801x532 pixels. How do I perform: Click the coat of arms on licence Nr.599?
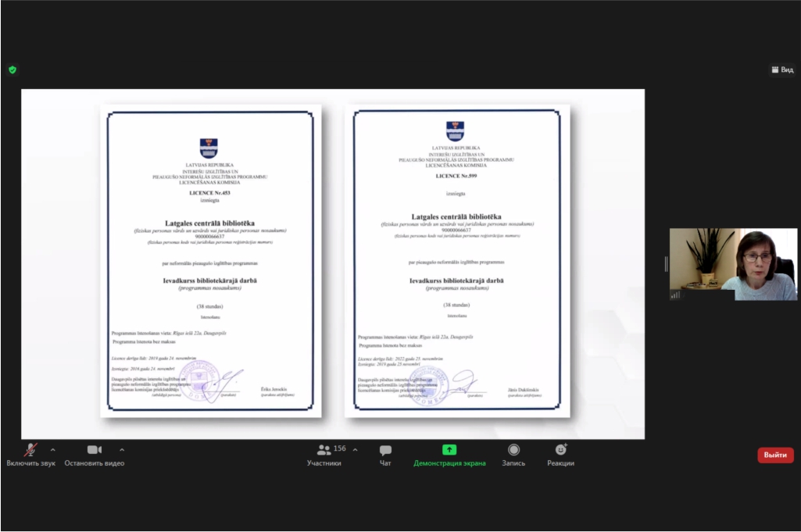[455, 131]
